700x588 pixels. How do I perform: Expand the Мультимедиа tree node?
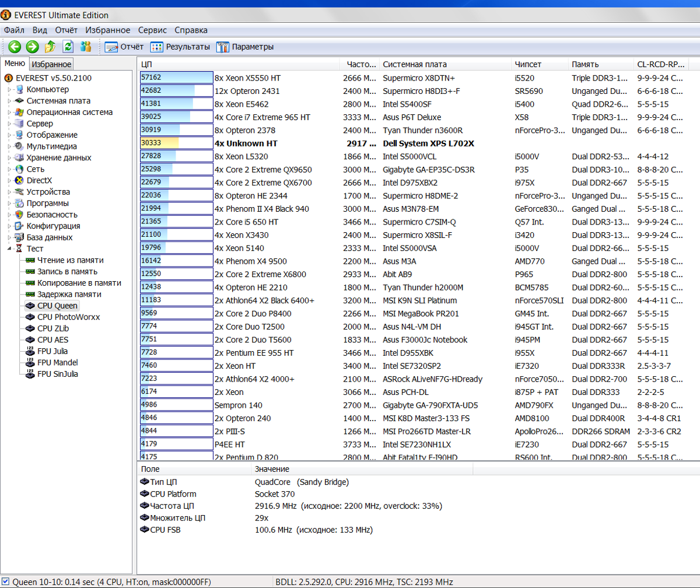(9, 146)
